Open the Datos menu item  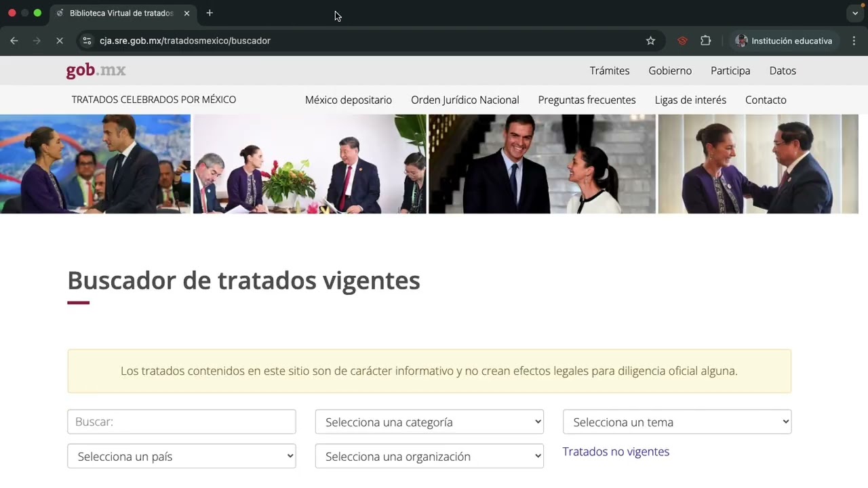tap(783, 70)
